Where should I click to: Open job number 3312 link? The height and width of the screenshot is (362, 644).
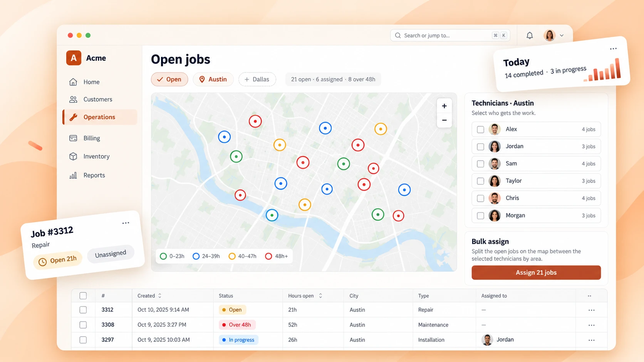point(107,310)
